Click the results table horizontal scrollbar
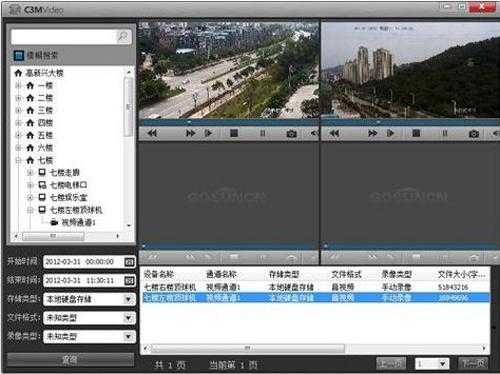 click(x=247, y=348)
